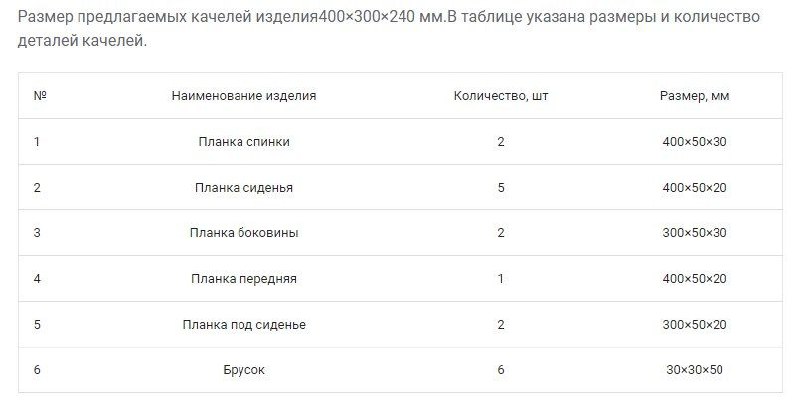Select the "Планка боковины" cell
The width and height of the screenshot is (800, 417).
[244, 233]
